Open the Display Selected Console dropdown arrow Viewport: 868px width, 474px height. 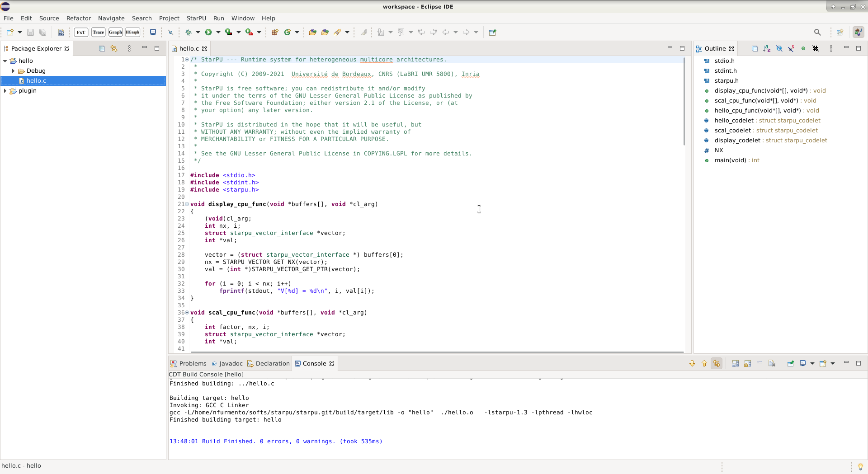(812, 363)
